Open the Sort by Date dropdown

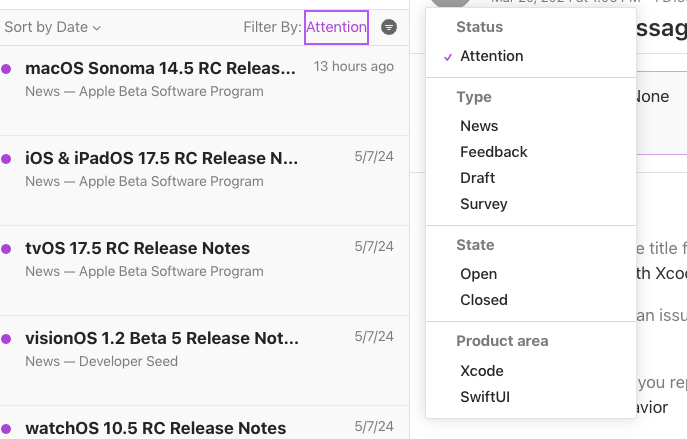click(53, 27)
